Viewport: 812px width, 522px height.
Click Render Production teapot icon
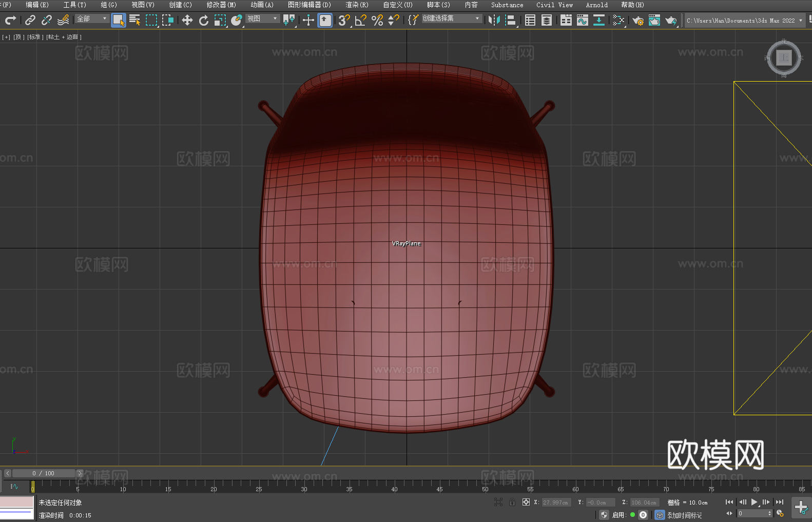coord(671,20)
